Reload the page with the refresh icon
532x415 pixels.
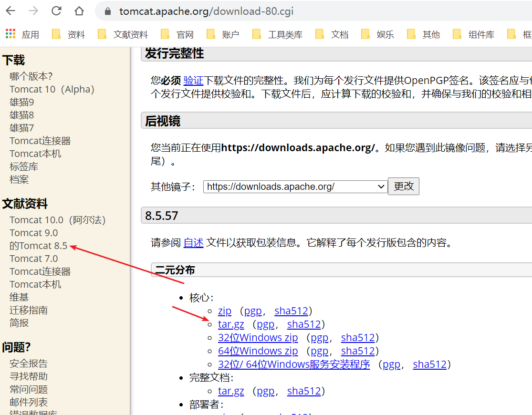pos(56,11)
